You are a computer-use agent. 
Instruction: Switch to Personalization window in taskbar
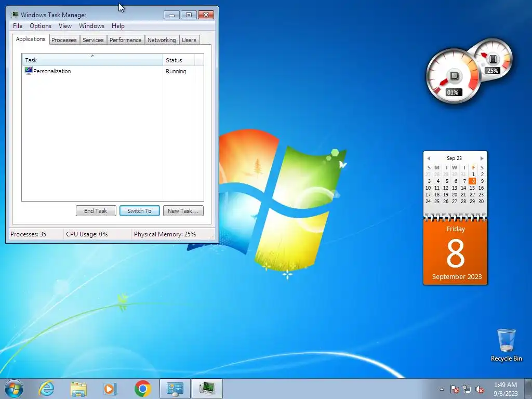tap(175, 389)
